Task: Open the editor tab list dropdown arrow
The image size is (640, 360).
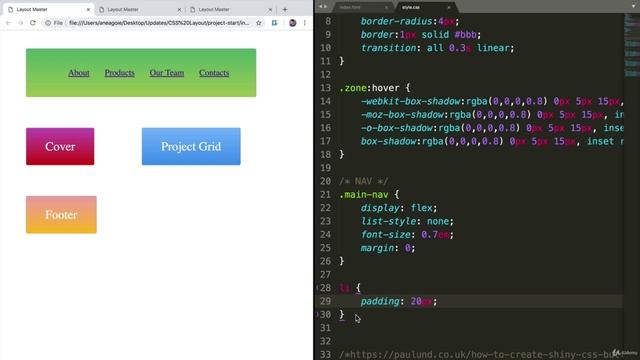Action: pyautogui.click(x=633, y=7)
